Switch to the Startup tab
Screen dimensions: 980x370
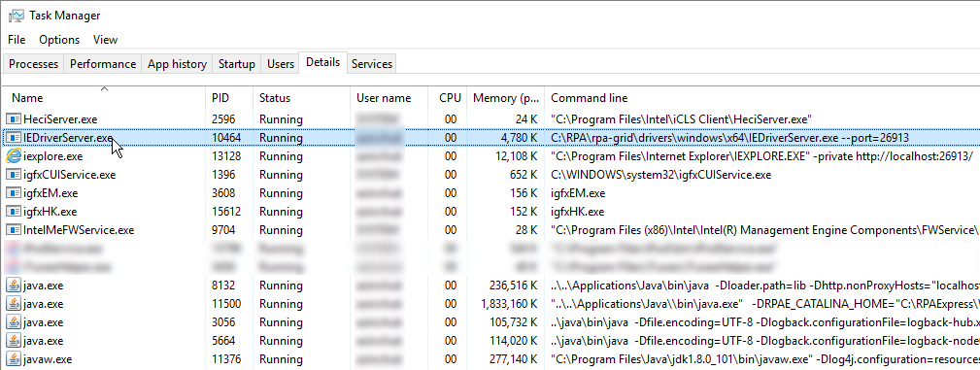237,64
